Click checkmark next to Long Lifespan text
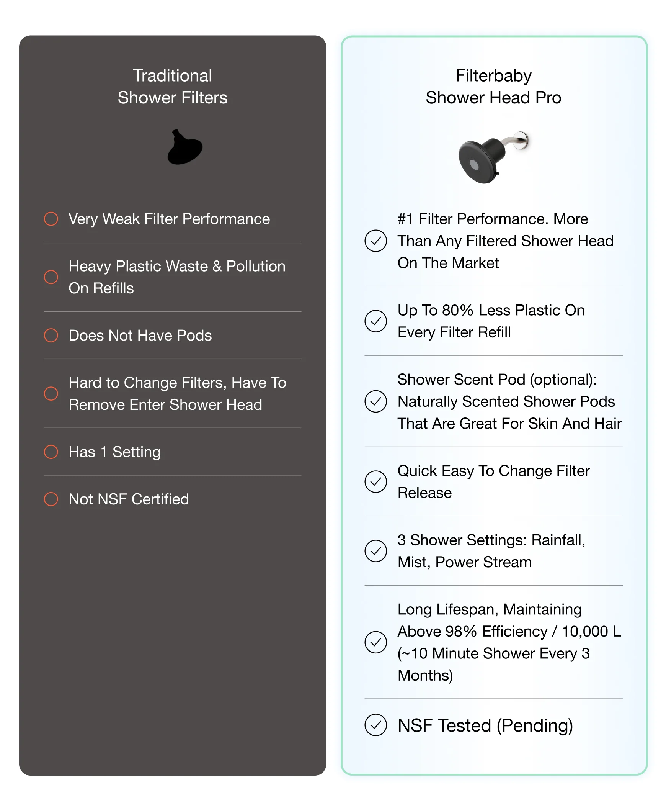The image size is (666, 812). pos(375,642)
